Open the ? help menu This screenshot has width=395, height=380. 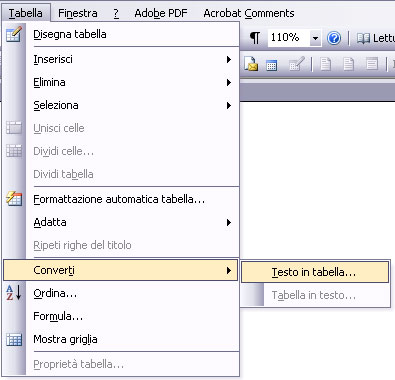click(x=116, y=13)
